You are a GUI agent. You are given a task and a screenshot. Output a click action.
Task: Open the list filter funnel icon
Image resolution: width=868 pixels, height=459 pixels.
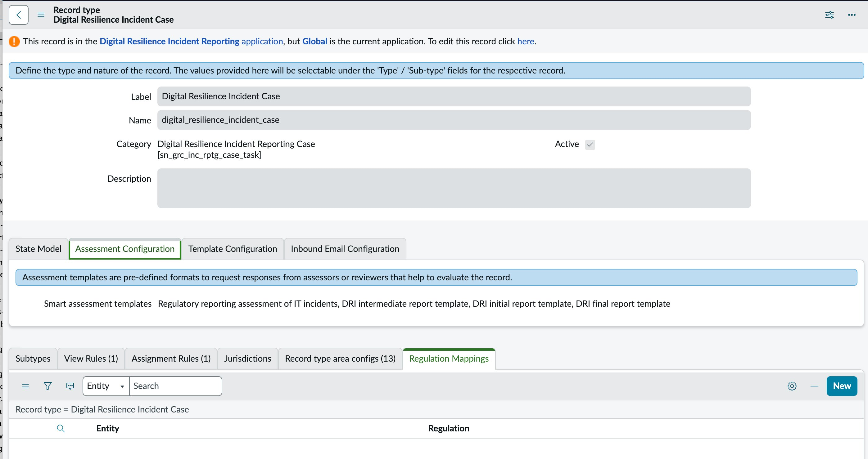pos(47,386)
